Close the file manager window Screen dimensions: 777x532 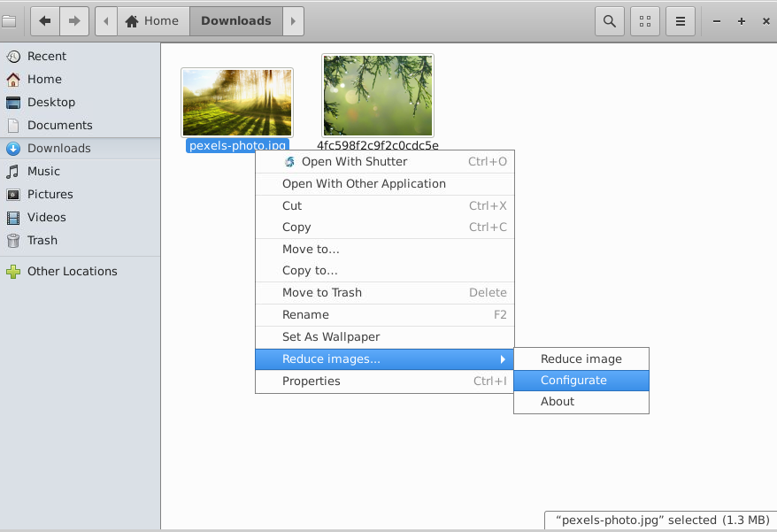click(766, 21)
